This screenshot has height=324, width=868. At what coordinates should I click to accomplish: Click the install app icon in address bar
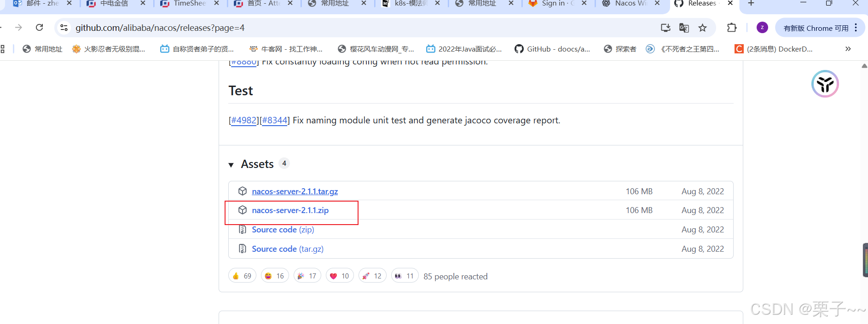665,28
